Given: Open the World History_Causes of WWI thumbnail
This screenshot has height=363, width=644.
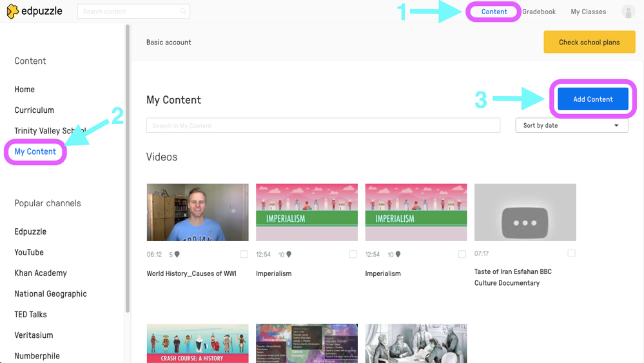Looking at the screenshot, I should pos(197,212).
